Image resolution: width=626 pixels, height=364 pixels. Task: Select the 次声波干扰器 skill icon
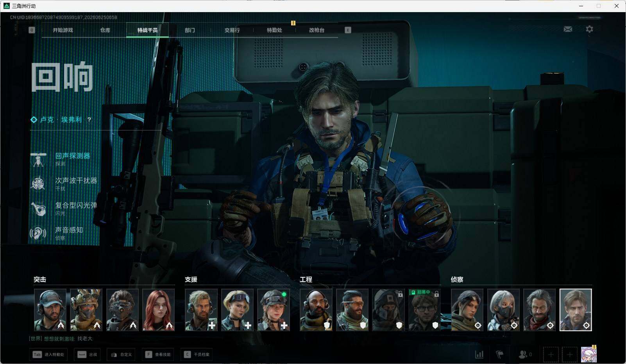click(38, 184)
